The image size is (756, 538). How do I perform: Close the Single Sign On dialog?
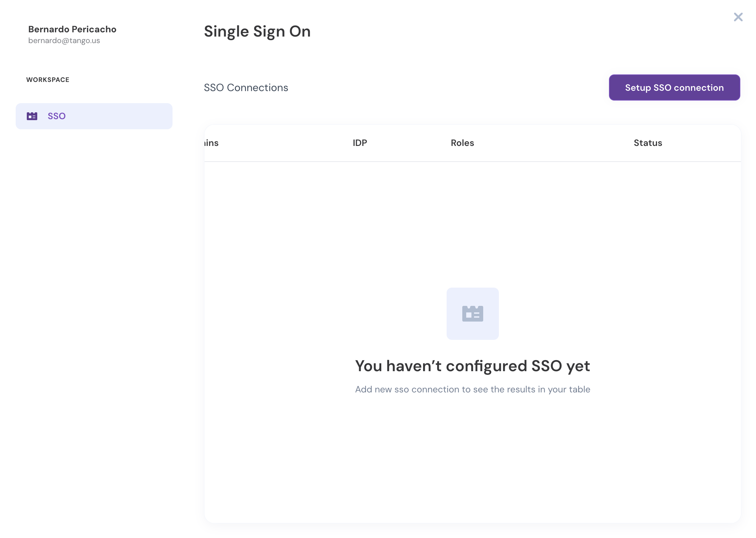[738, 17]
